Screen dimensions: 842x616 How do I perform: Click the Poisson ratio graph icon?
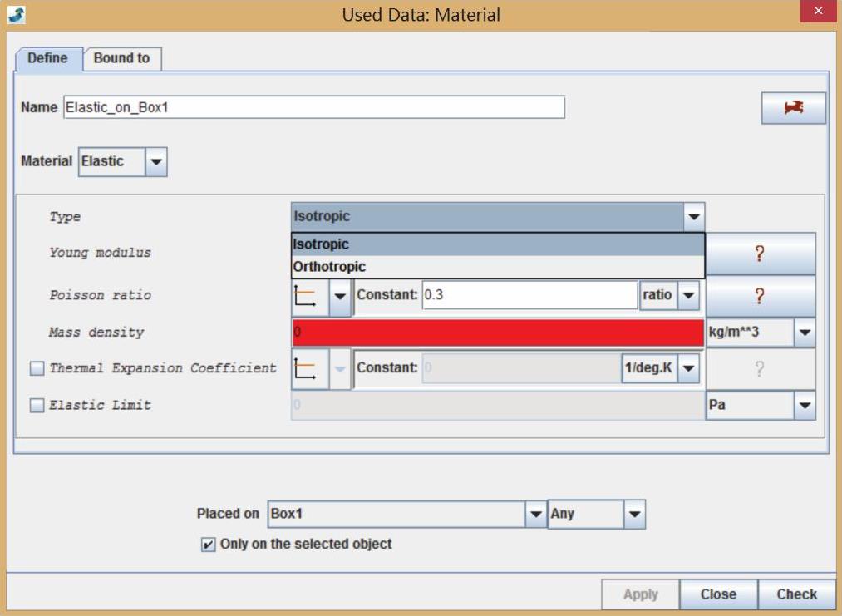(307, 296)
